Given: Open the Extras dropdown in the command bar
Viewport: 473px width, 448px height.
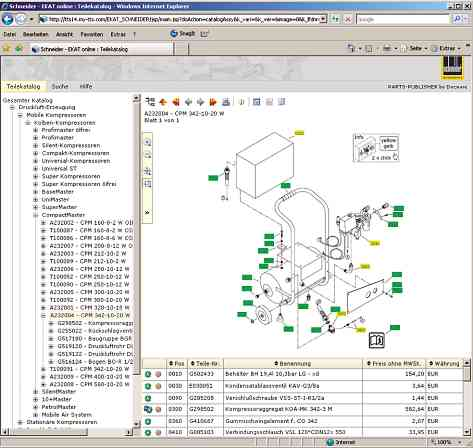Looking at the screenshot, I should [x=449, y=48].
